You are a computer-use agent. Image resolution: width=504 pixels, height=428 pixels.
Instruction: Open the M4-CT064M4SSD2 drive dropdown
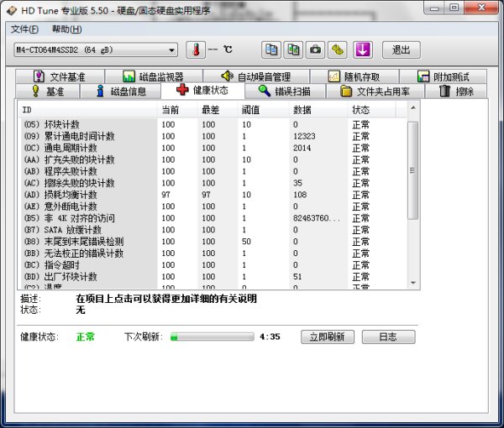point(96,50)
